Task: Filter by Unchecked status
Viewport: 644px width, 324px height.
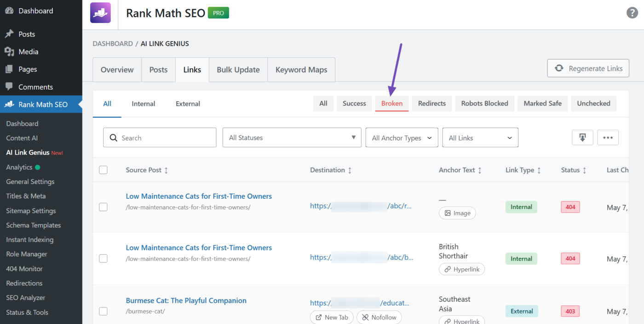Action: tap(594, 104)
